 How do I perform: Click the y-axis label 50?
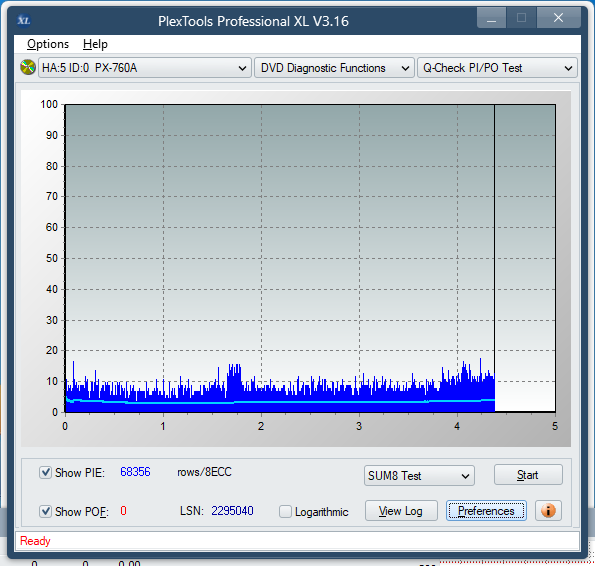click(x=52, y=258)
